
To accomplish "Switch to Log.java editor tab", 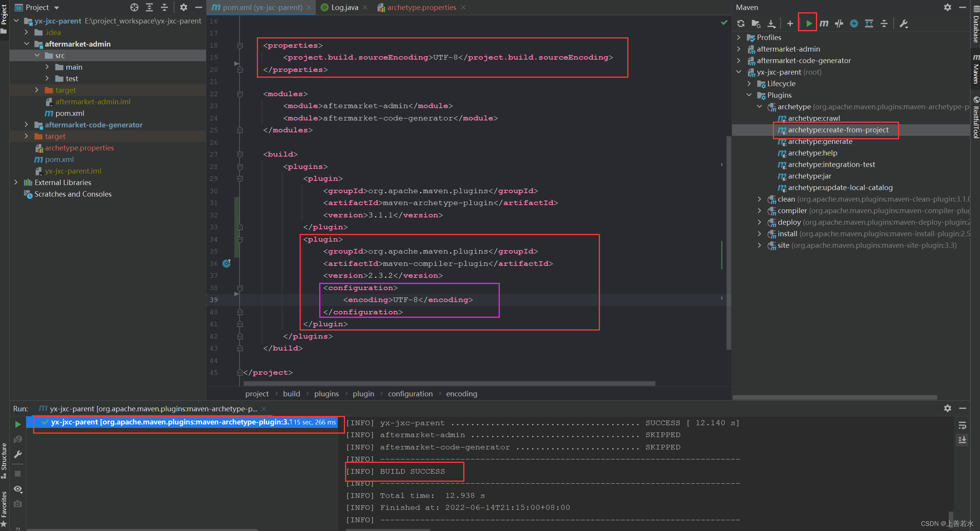I will [x=344, y=7].
